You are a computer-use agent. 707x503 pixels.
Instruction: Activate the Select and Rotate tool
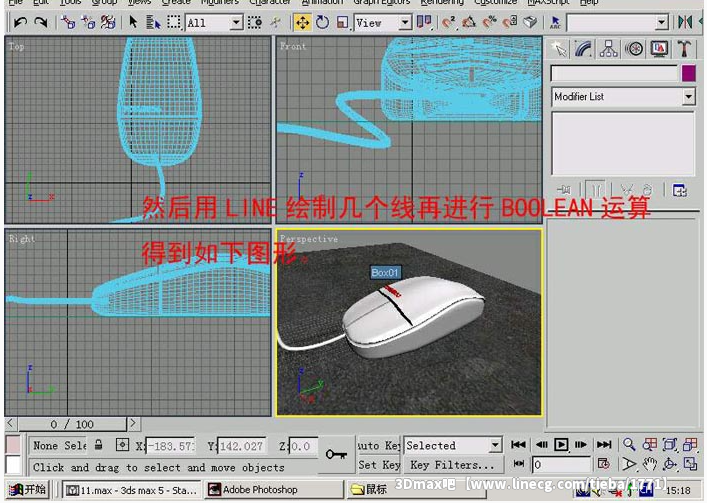322,22
